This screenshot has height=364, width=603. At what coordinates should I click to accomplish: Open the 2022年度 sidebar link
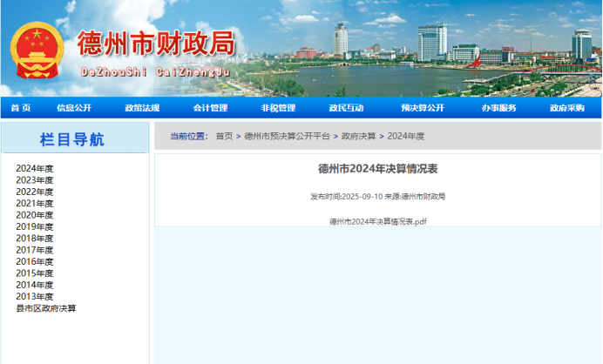(35, 192)
